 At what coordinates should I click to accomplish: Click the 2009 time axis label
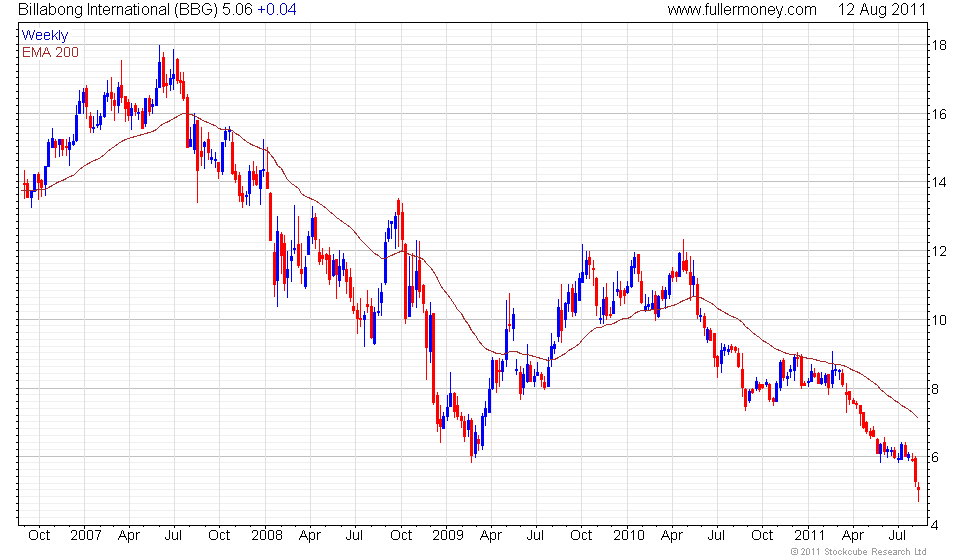pos(448,536)
